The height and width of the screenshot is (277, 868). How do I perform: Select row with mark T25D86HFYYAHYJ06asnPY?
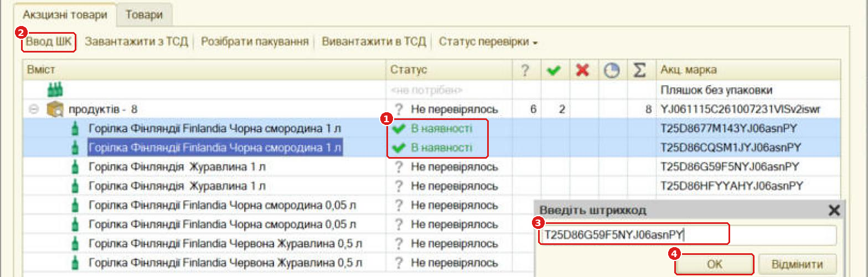432,186
